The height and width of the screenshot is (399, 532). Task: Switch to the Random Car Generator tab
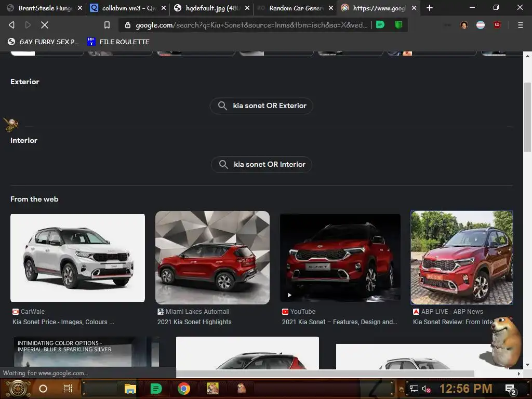[x=294, y=8]
